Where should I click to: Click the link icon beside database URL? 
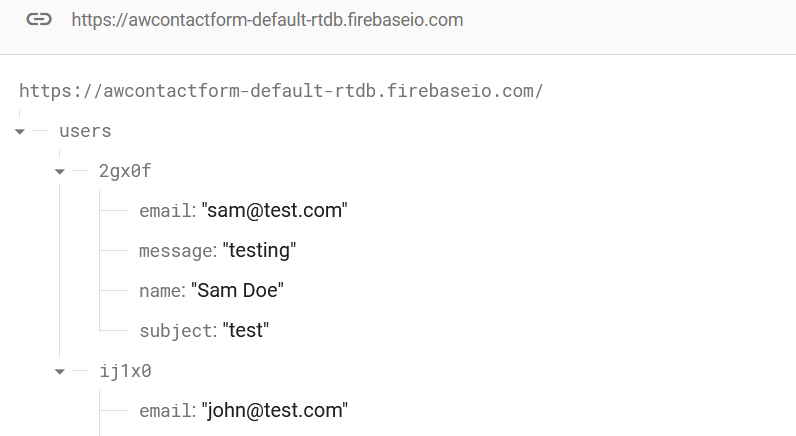pyautogui.click(x=39, y=20)
